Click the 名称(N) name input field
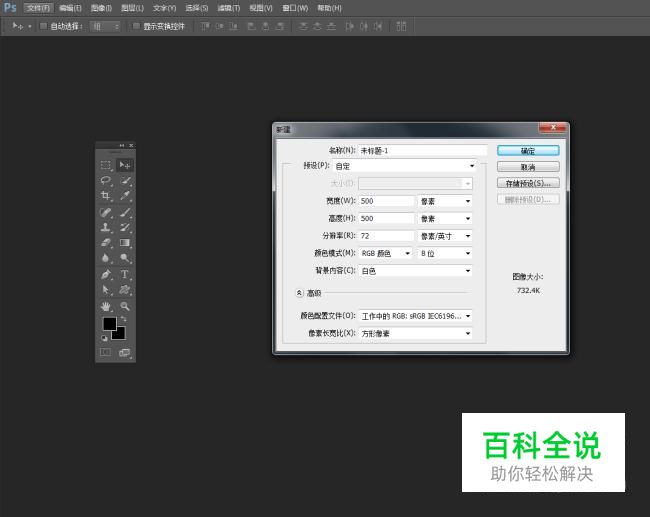650x517 pixels. (423, 150)
